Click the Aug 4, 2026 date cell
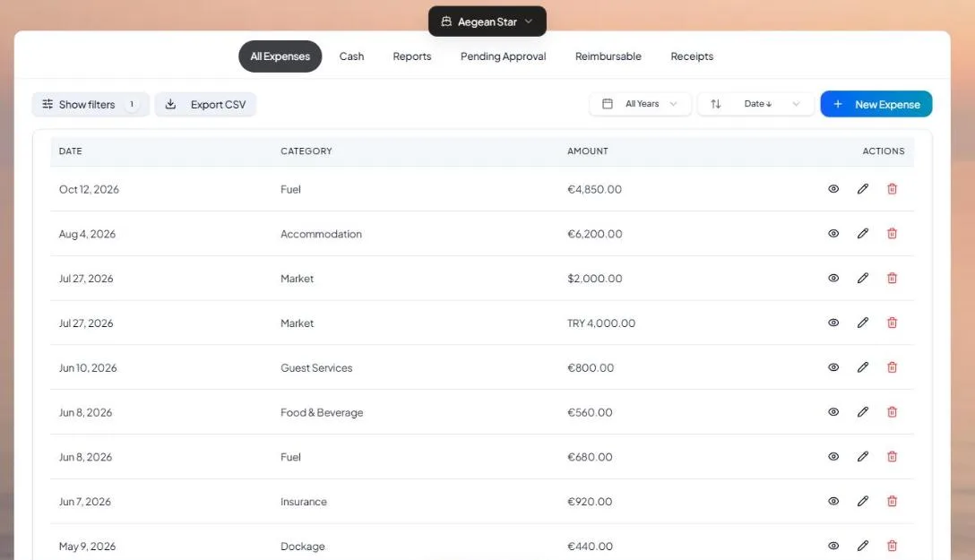975x560 pixels. [x=87, y=234]
